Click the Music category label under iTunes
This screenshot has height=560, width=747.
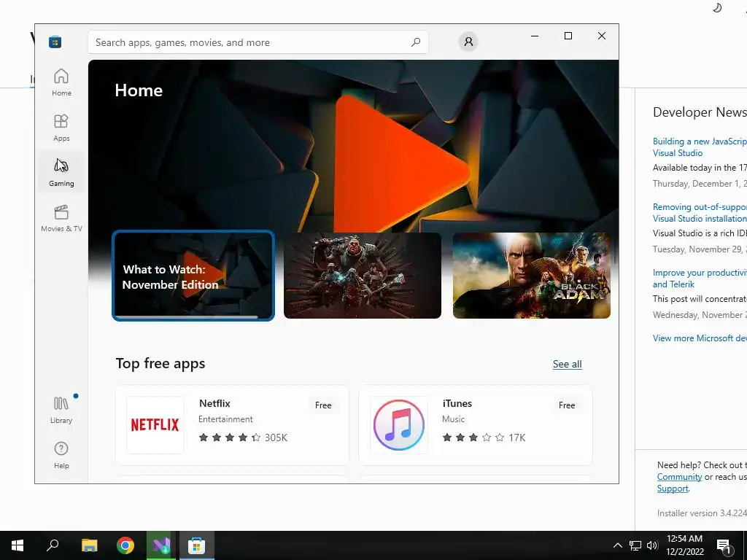(x=453, y=419)
